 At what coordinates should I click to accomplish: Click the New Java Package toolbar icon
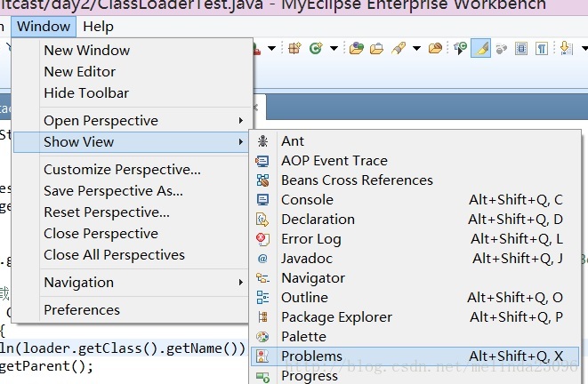[x=294, y=48]
